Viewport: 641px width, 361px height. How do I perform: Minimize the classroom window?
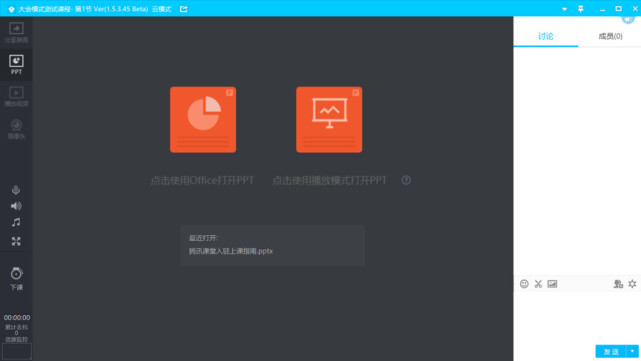point(603,9)
